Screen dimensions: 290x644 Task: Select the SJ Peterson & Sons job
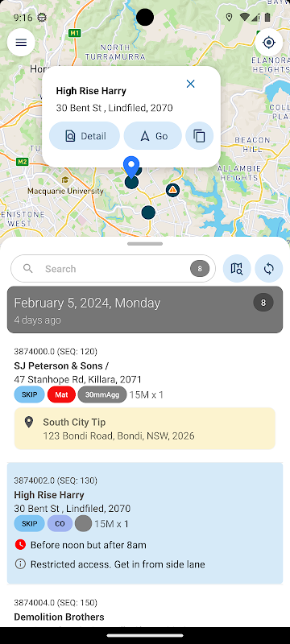tap(145, 373)
